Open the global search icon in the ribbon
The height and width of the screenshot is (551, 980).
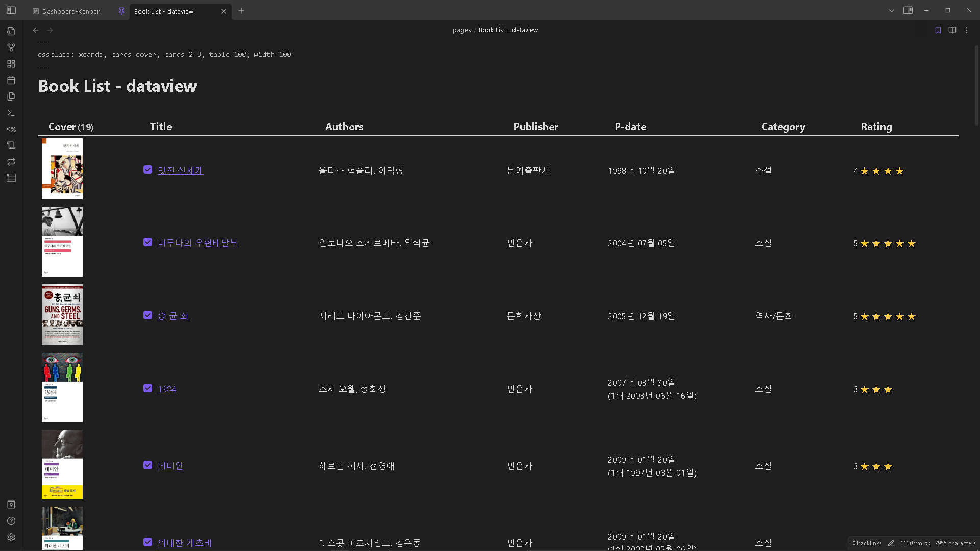click(11, 31)
